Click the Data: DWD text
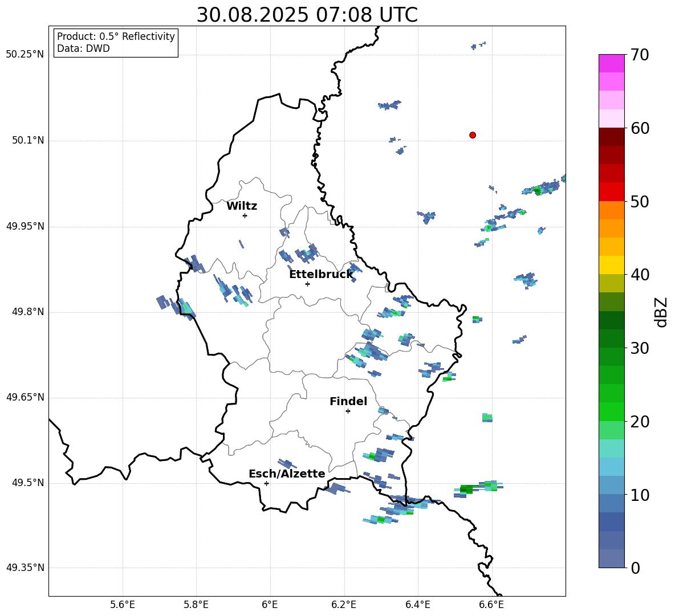This screenshot has width=675, height=616. [83, 48]
